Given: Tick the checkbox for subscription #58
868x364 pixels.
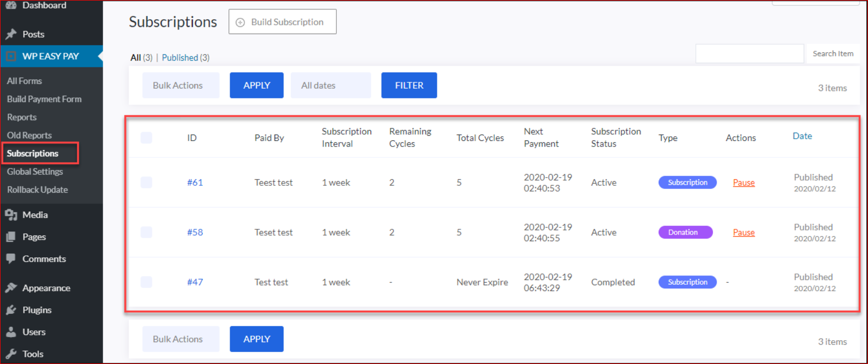Looking at the screenshot, I should pos(146,232).
